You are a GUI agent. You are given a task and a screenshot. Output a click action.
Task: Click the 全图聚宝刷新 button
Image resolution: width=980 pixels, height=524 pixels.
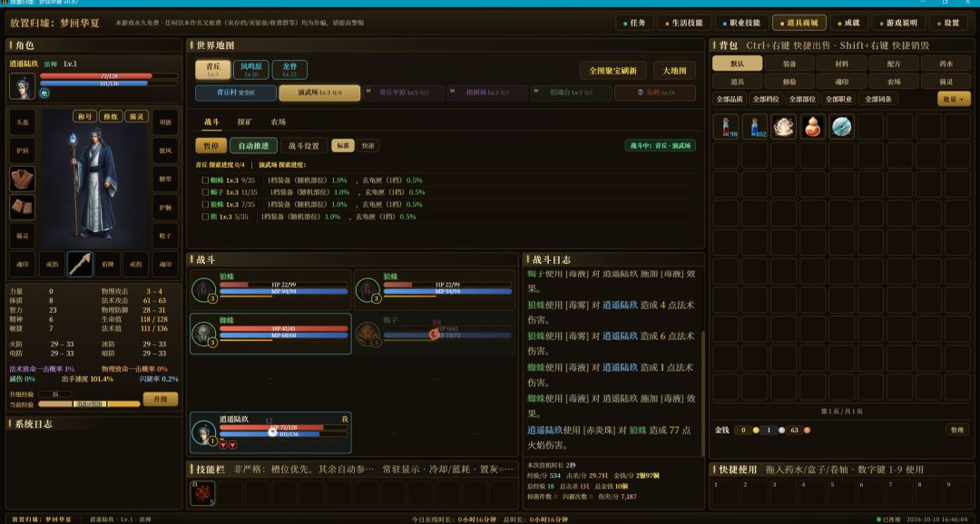[613, 71]
